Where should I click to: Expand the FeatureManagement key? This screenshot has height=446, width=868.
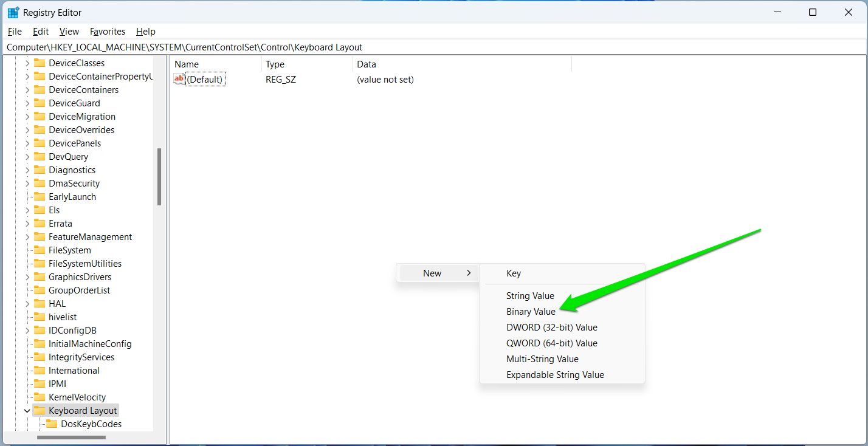27,236
